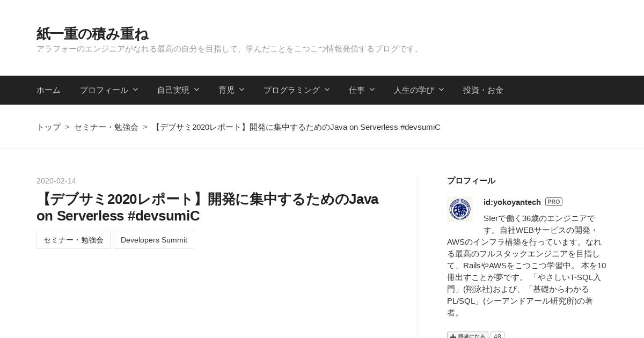Open the 人生の学び menu item
The width and height of the screenshot is (644, 338).
pyautogui.click(x=414, y=90)
